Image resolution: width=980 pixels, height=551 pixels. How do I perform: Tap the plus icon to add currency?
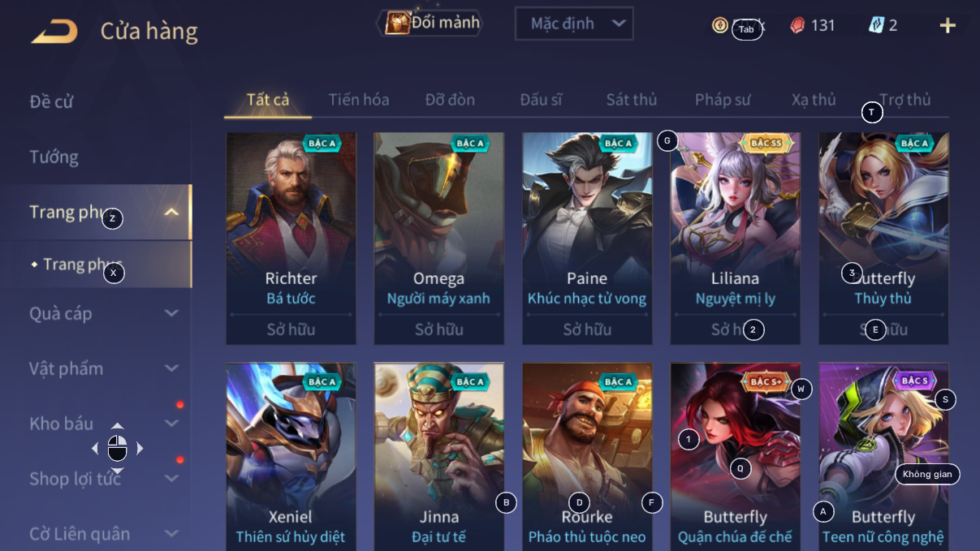pos(948,25)
